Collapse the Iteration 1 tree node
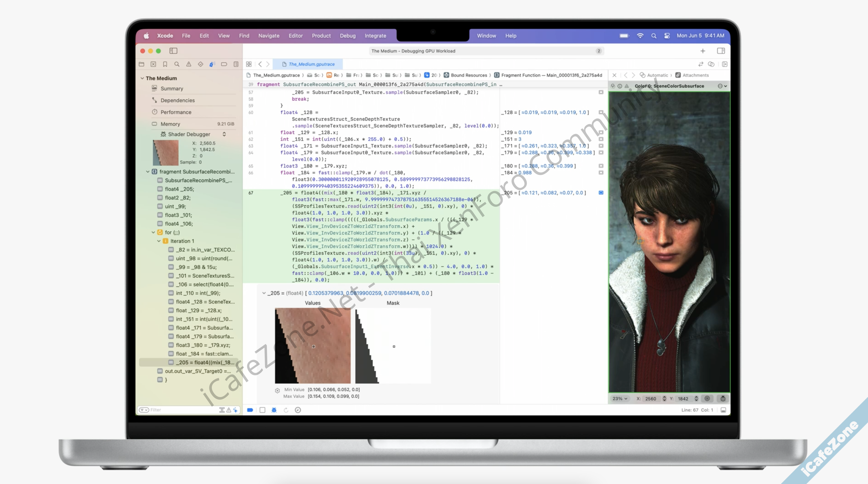This screenshot has width=868, height=484. point(159,241)
